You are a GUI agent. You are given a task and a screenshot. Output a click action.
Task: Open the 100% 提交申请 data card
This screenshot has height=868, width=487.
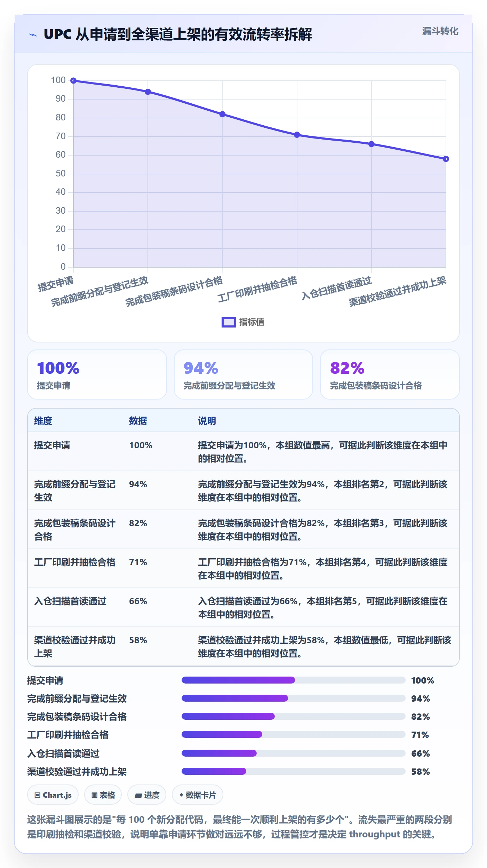click(97, 374)
